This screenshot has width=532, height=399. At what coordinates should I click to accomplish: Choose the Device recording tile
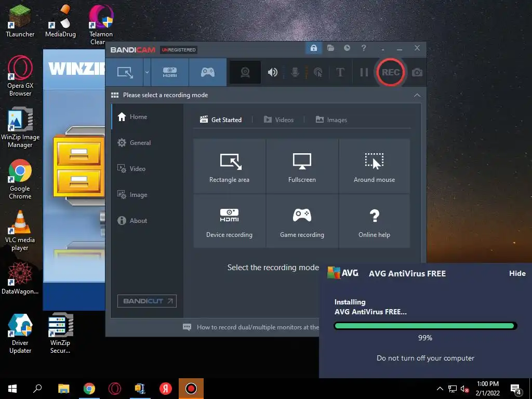[x=229, y=221]
